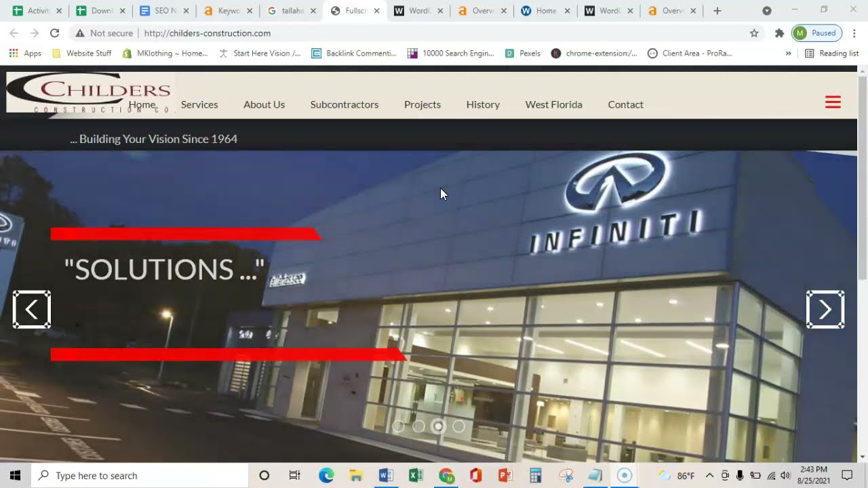Open the Subcontractors nav menu item
Image resolution: width=868 pixels, height=488 pixels.
click(344, 104)
